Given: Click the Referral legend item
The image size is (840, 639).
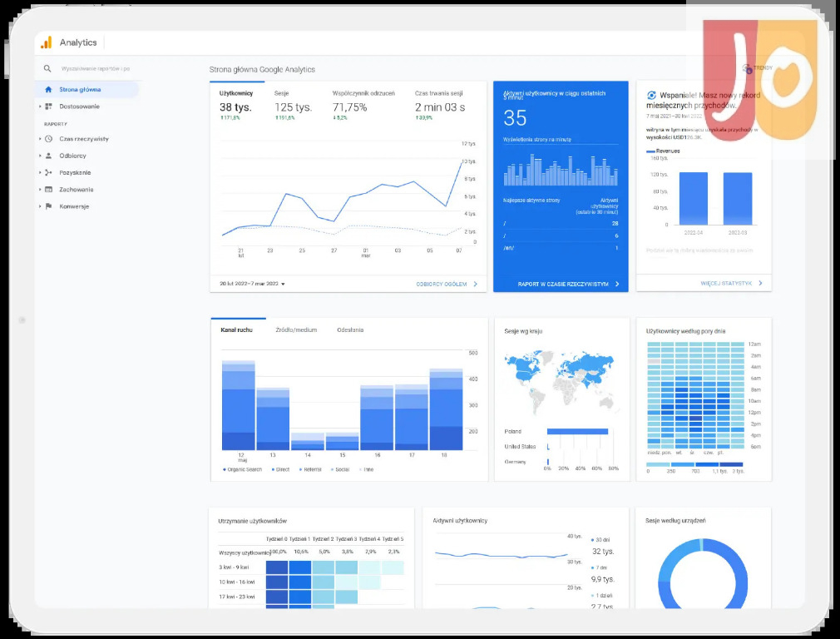Looking at the screenshot, I should (x=310, y=469).
